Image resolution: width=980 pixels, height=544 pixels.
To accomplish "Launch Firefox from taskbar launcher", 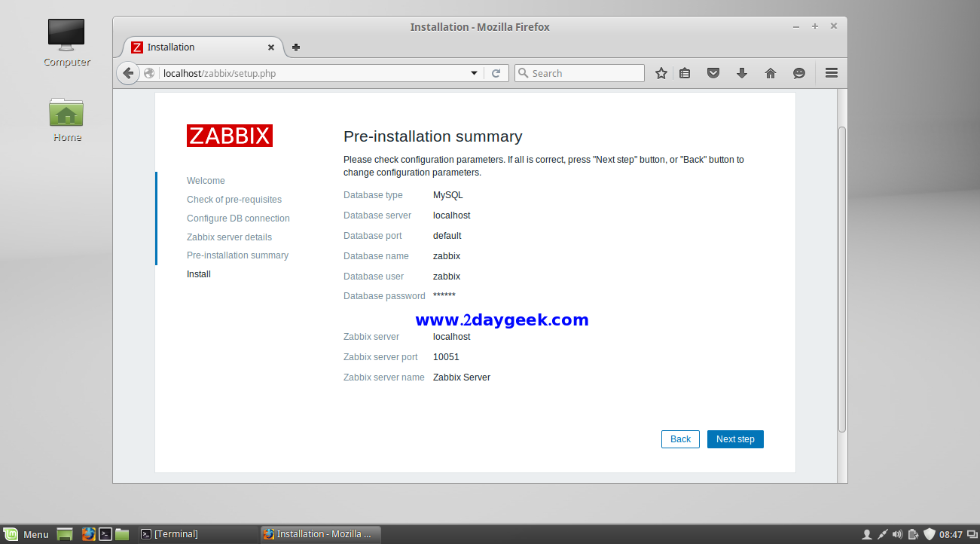I will (x=88, y=534).
